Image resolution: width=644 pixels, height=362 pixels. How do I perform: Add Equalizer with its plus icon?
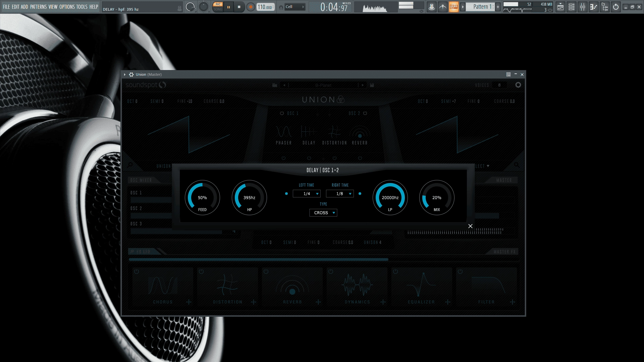tap(448, 302)
